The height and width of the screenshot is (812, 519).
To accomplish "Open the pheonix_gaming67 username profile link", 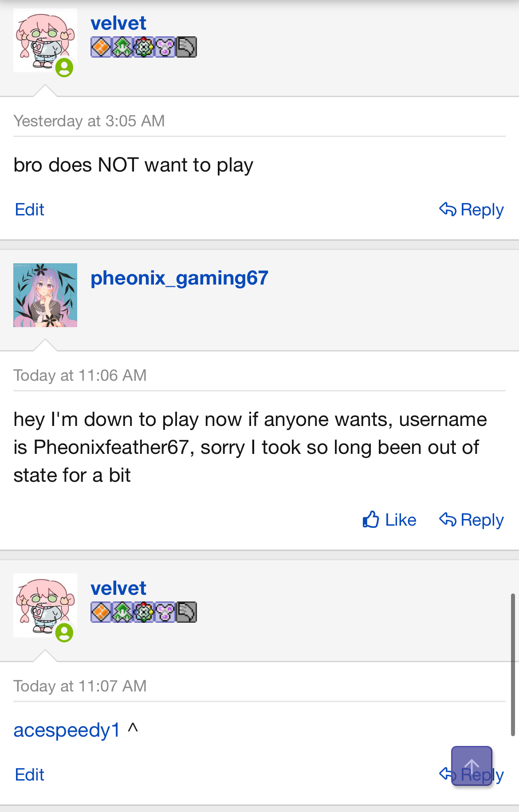I will [179, 278].
